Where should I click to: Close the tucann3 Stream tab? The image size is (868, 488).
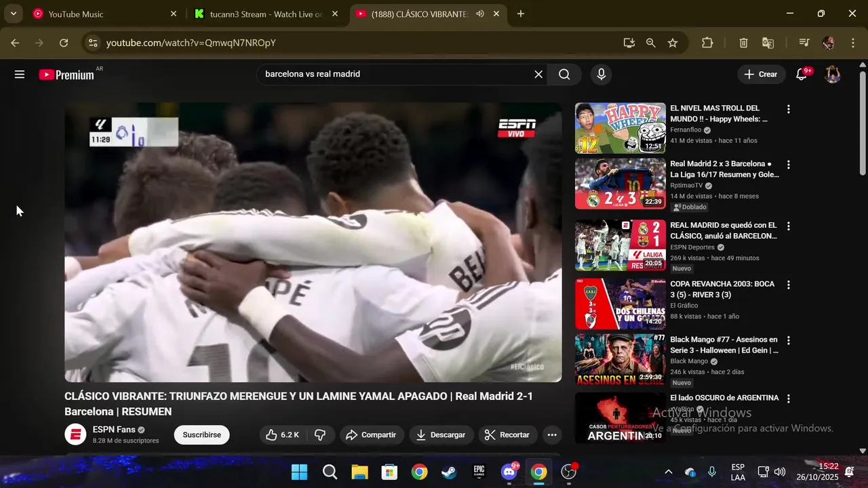click(x=335, y=14)
